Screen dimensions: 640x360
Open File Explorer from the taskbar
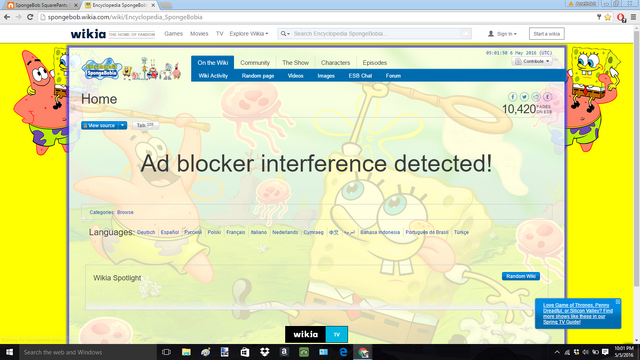coord(186,352)
